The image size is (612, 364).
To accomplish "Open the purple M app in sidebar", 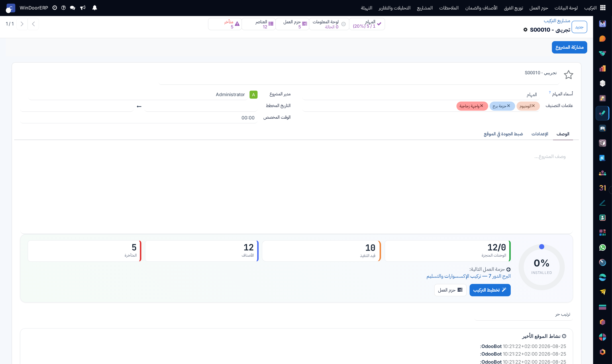I will click(x=602, y=24).
